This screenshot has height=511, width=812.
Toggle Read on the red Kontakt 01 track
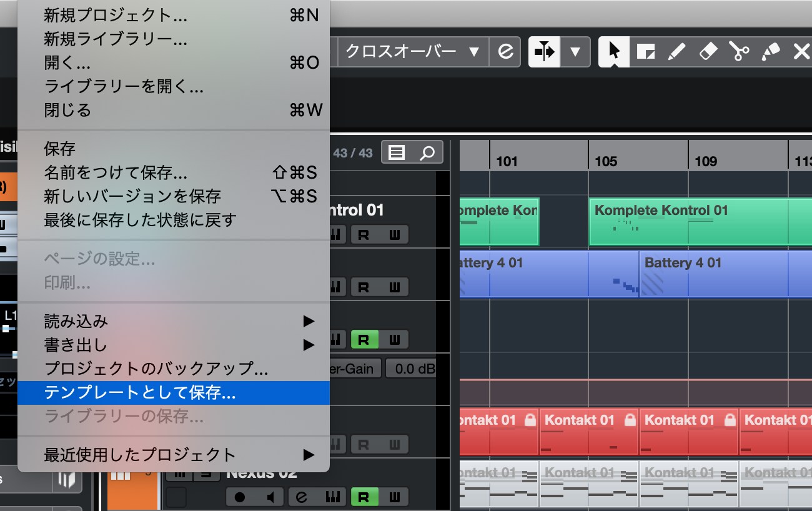[x=364, y=445]
